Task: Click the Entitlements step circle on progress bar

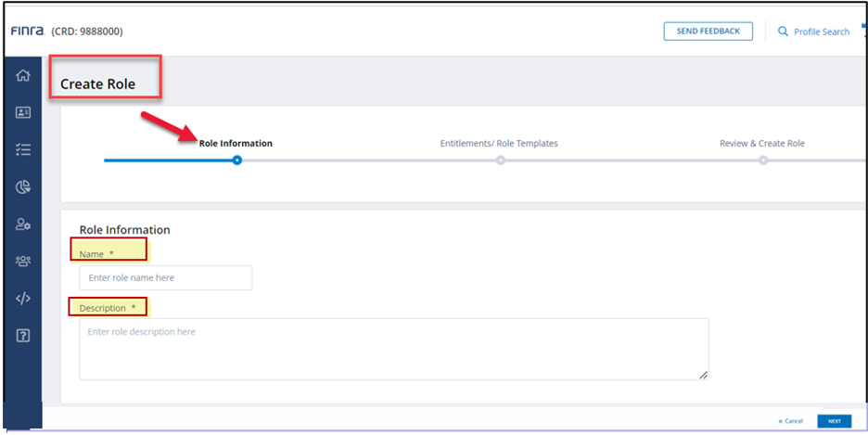Action: pos(500,160)
